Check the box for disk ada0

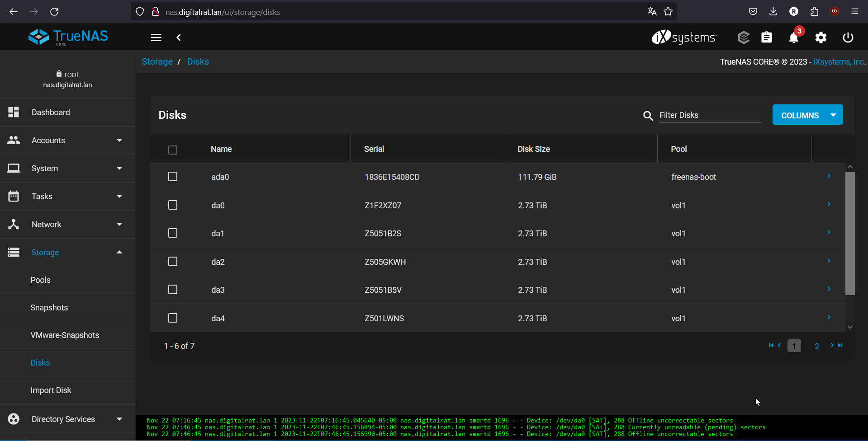173,177
